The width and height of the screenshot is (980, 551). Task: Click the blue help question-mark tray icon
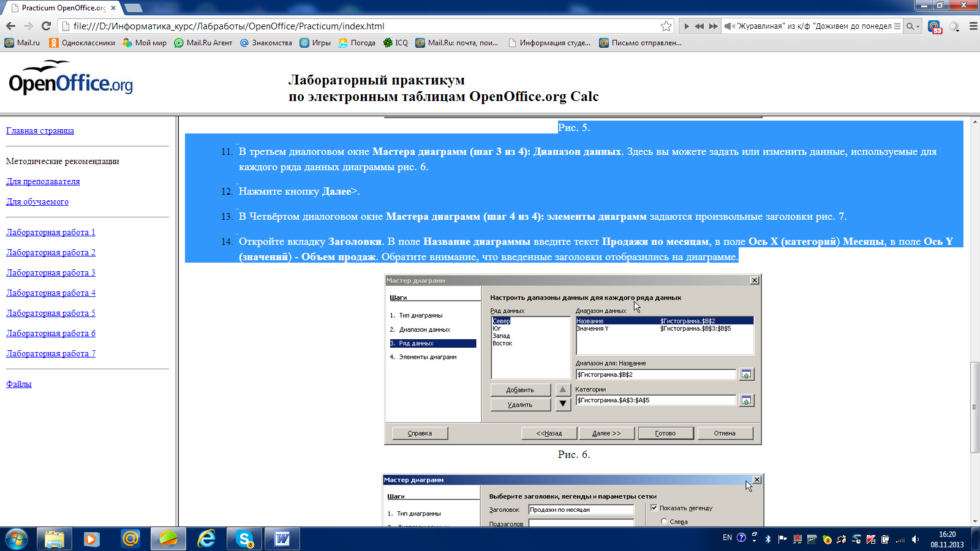(x=741, y=538)
